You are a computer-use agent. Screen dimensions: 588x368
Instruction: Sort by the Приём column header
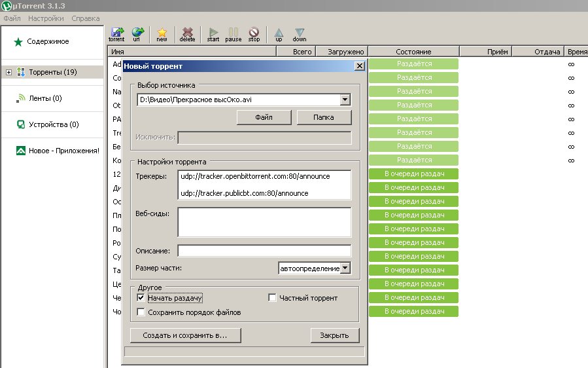click(486, 52)
